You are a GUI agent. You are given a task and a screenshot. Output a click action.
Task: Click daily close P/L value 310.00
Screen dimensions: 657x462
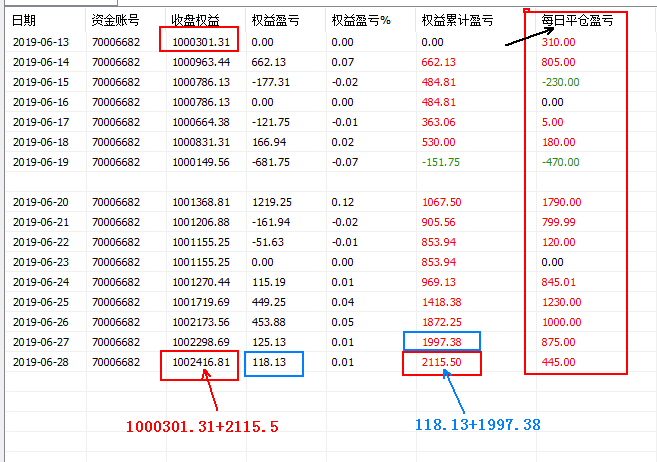559,42
